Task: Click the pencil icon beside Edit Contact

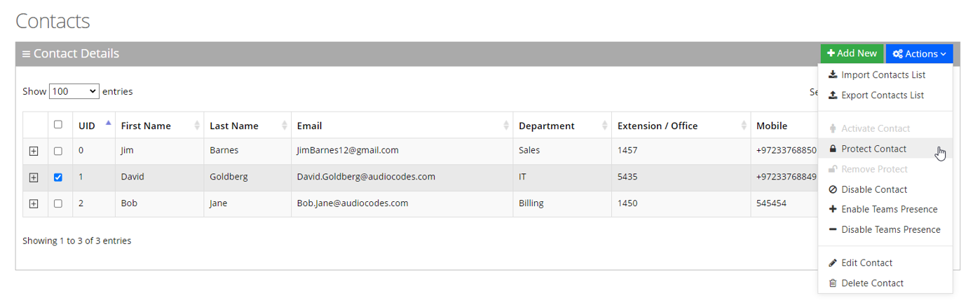Action: pyautogui.click(x=833, y=263)
